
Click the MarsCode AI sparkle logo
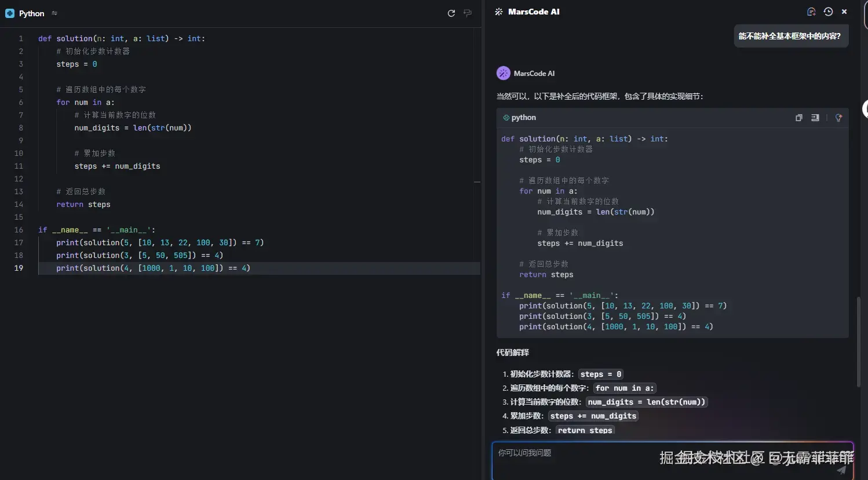point(499,12)
